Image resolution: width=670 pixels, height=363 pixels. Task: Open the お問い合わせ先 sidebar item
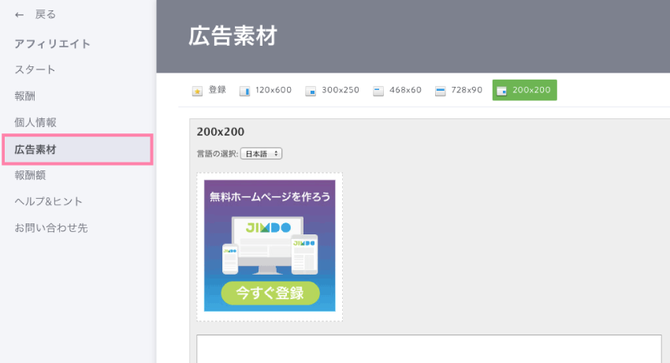pos(51,228)
